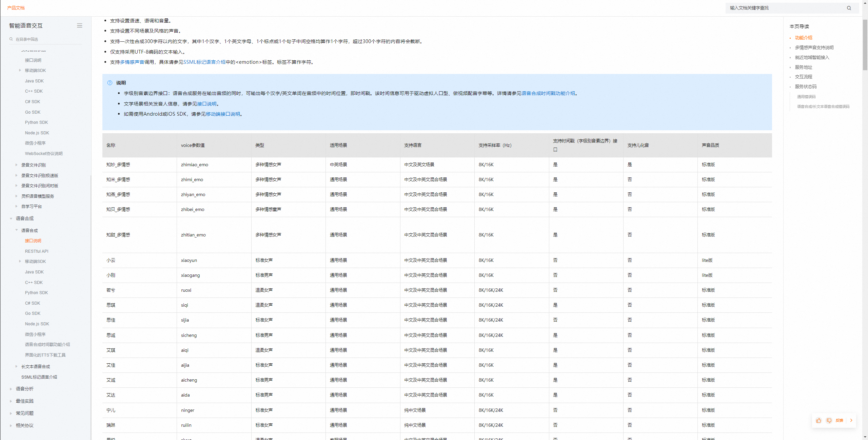
Task: Collapse the feedback widget with right chevron
Action: [x=851, y=420]
